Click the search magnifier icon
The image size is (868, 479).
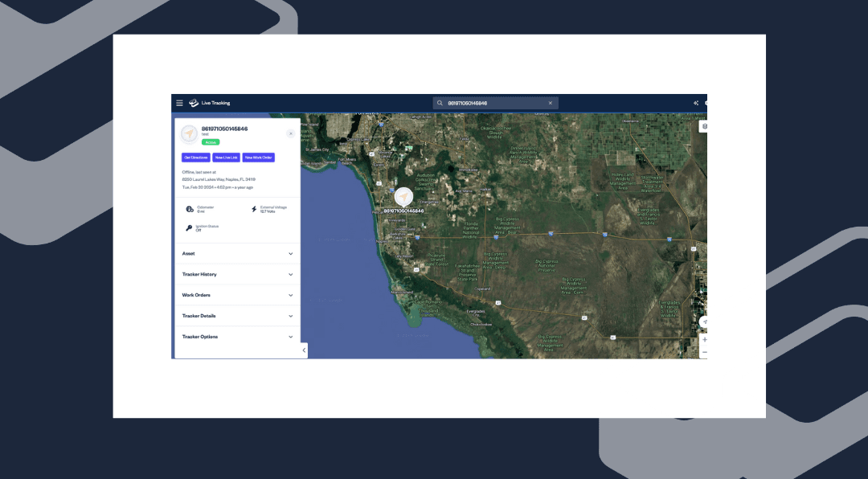pos(440,103)
